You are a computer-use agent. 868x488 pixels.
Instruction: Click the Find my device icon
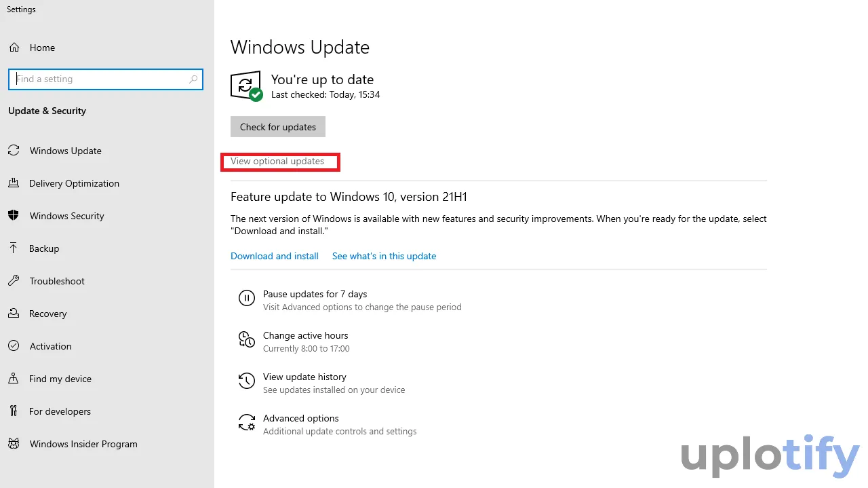pos(14,379)
